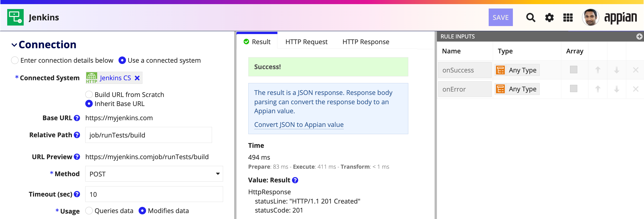644x219 pixels.
Task: Click the Jenkins object title
Action: click(44, 17)
